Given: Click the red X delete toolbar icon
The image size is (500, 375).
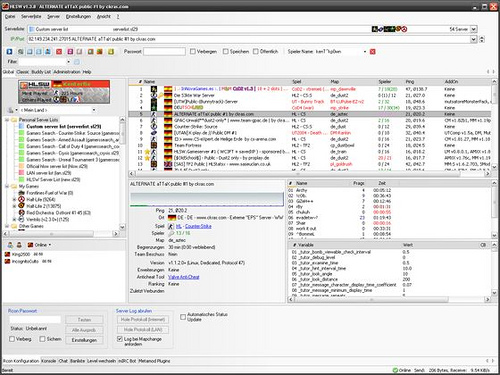Looking at the screenshot, I should tap(59, 52).
